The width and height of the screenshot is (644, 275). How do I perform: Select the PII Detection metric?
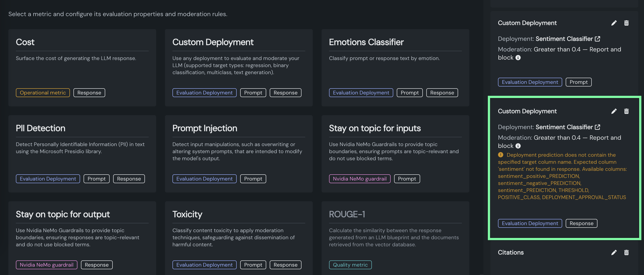(82, 154)
